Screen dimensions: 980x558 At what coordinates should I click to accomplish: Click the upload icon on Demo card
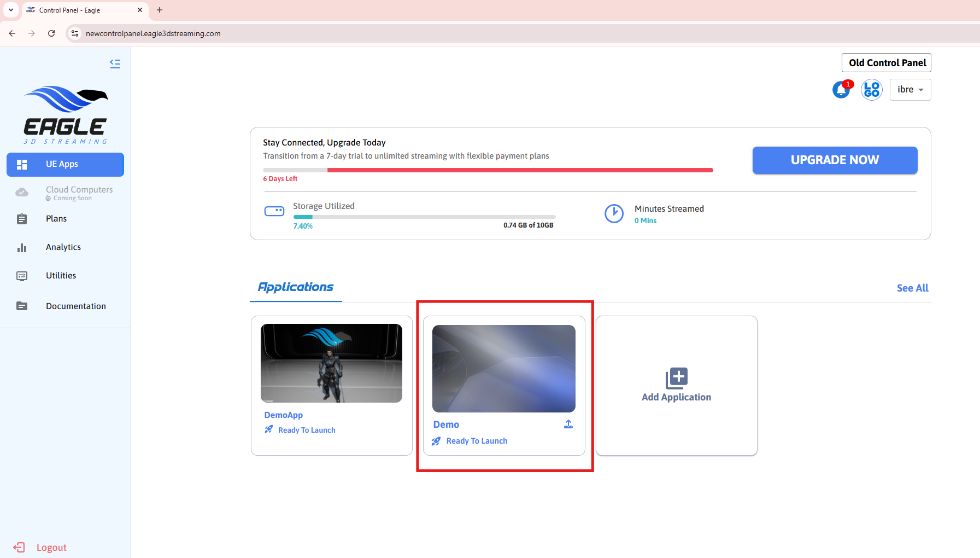coord(568,425)
